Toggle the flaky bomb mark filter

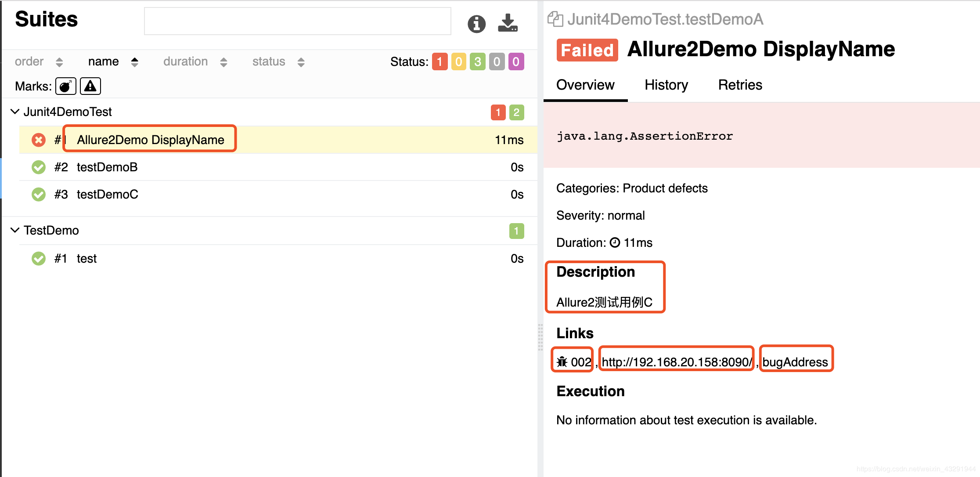click(x=66, y=86)
